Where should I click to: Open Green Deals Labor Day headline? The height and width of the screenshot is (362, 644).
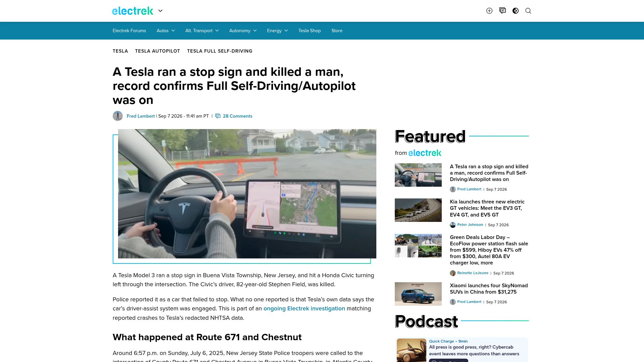click(489, 250)
